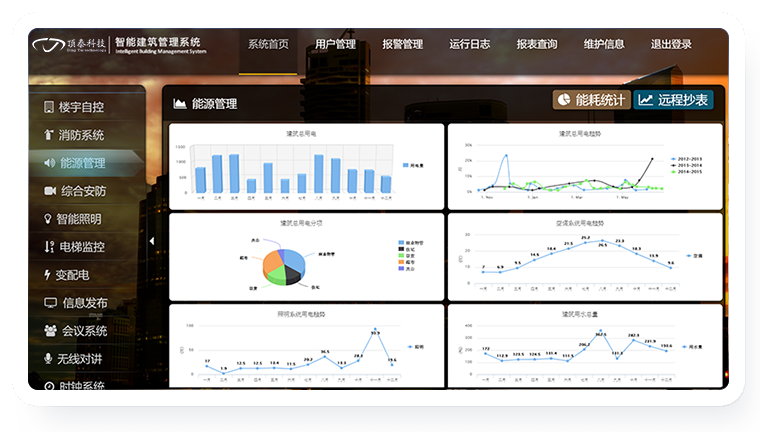
Task: Click 退出登录 to log out
Action: point(671,44)
